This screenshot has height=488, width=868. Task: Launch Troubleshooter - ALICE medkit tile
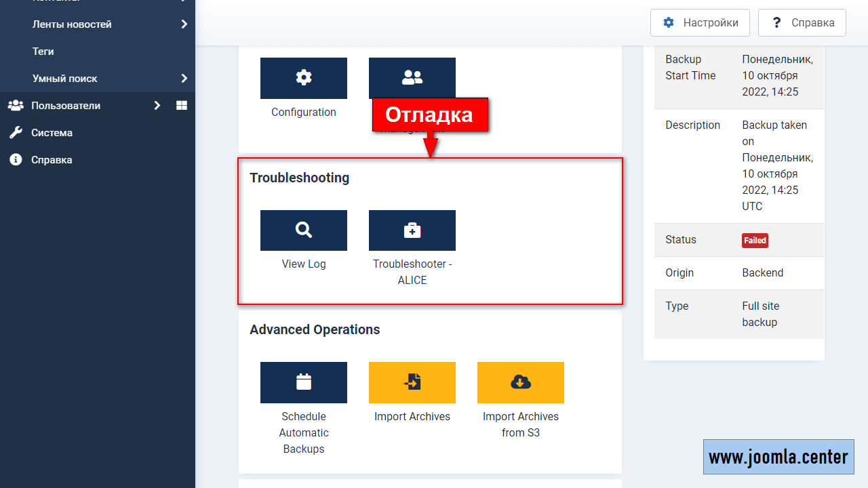click(412, 230)
